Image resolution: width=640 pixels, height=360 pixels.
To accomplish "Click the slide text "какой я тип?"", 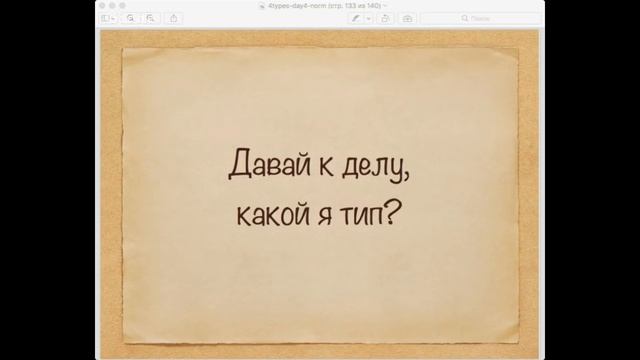I will tap(319, 213).
